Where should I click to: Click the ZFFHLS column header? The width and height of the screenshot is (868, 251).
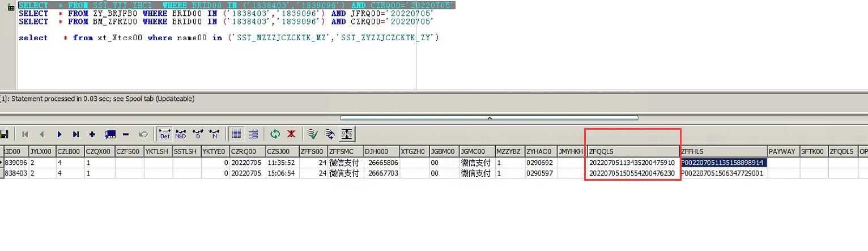point(724,152)
